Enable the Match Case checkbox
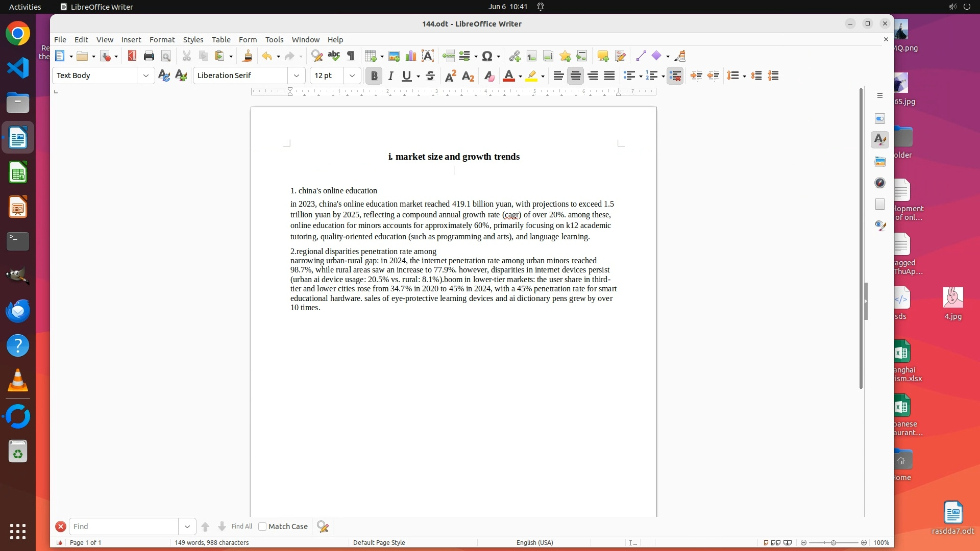The width and height of the screenshot is (980, 551). [262, 527]
